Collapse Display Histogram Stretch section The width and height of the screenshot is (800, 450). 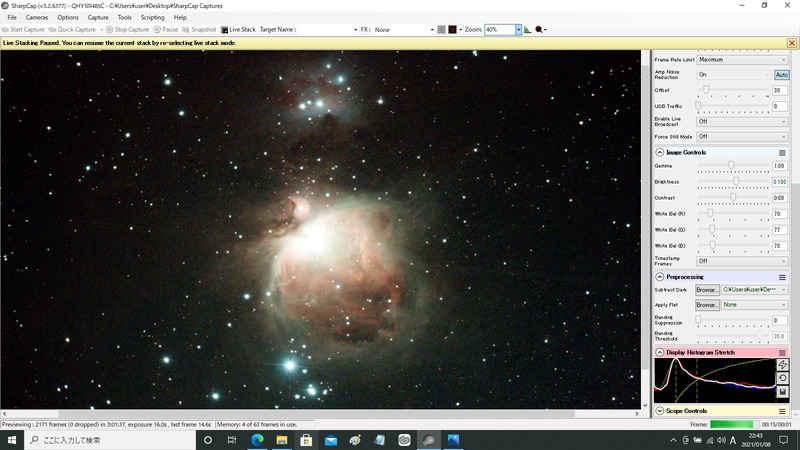click(660, 353)
